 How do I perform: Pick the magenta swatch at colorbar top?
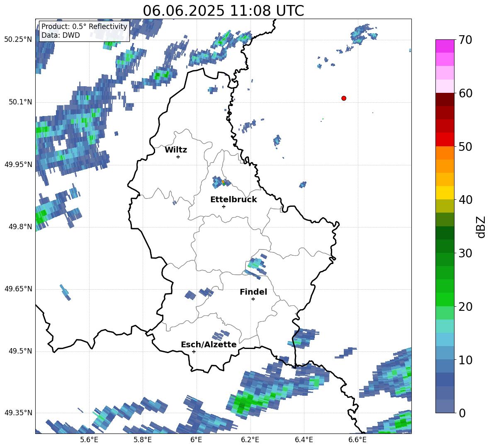(x=445, y=46)
